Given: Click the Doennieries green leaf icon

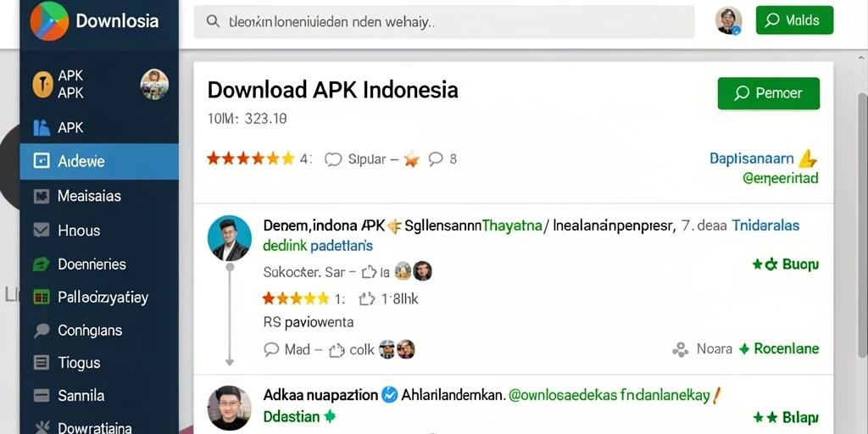Looking at the screenshot, I should point(42,264).
